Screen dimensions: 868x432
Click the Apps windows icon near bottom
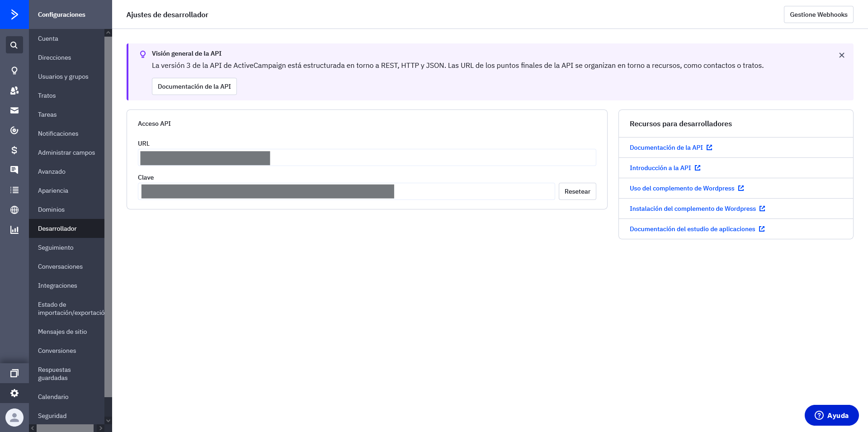click(x=14, y=373)
